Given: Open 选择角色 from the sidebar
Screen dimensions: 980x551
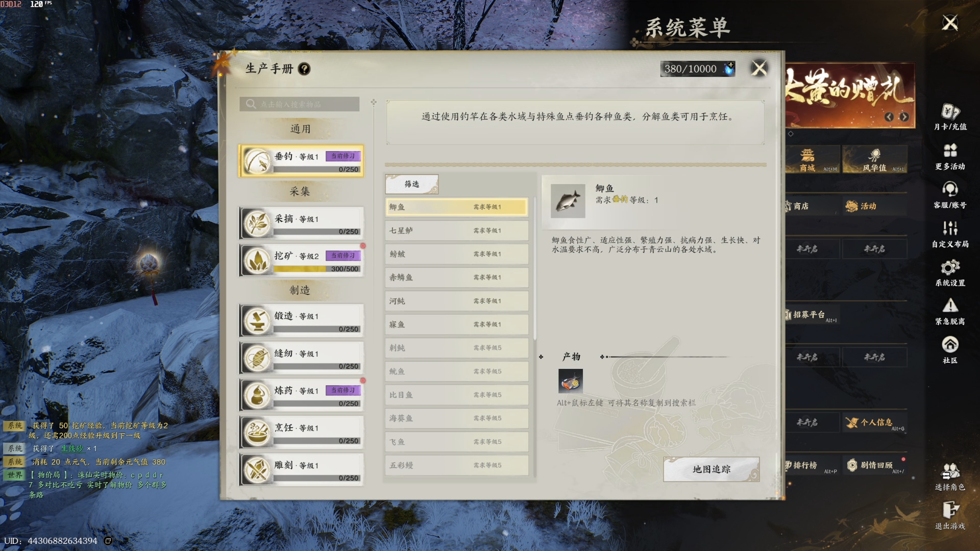Looking at the screenshot, I should (x=950, y=477).
